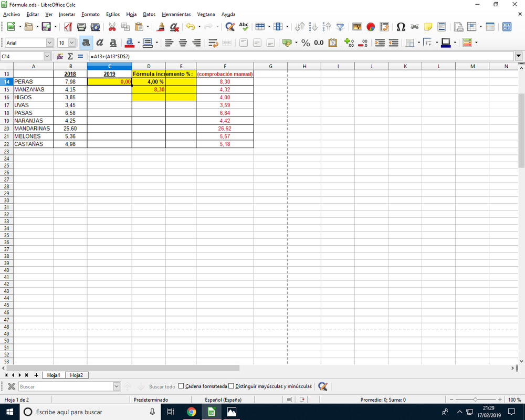Go to the last sheet with the navigation arrow
The width and height of the screenshot is (525, 420).
coord(26,375)
